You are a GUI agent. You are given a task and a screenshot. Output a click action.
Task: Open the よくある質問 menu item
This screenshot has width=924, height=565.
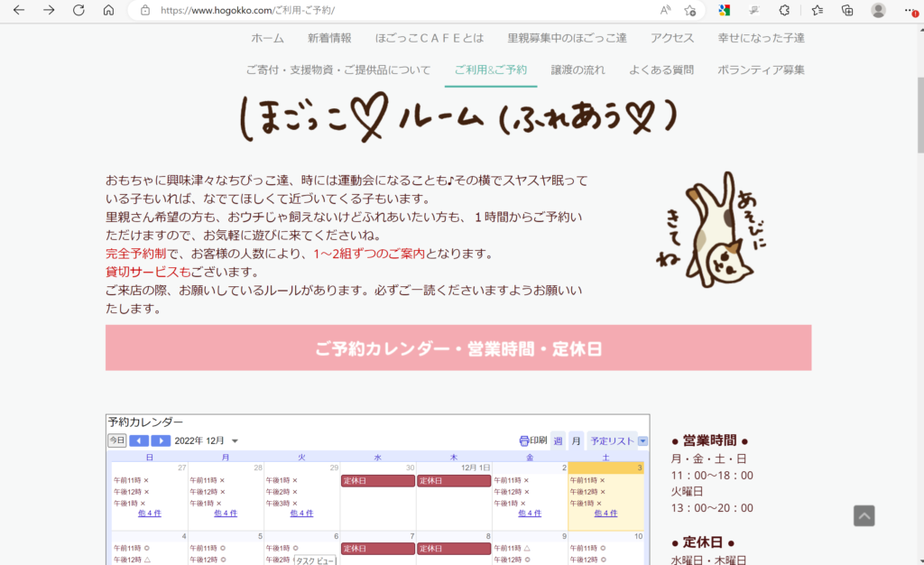click(661, 69)
